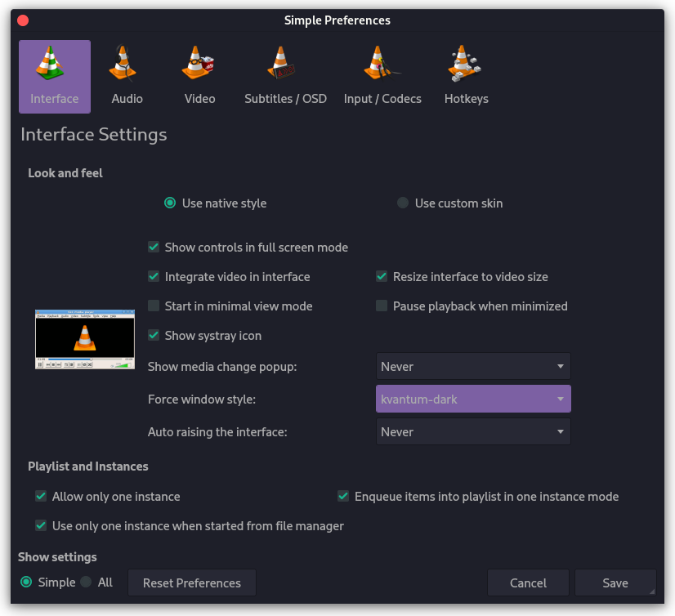Viewport: 675px width, 616px height.
Task: Toggle Pause playback when minimized
Action: pos(382,306)
